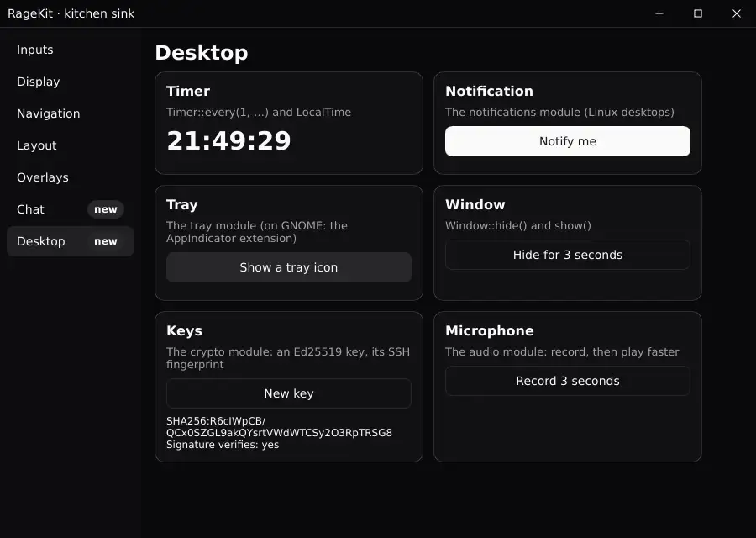This screenshot has width=756, height=538.
Task: Click the Desktop page heading
Action: tap(202, 53)
